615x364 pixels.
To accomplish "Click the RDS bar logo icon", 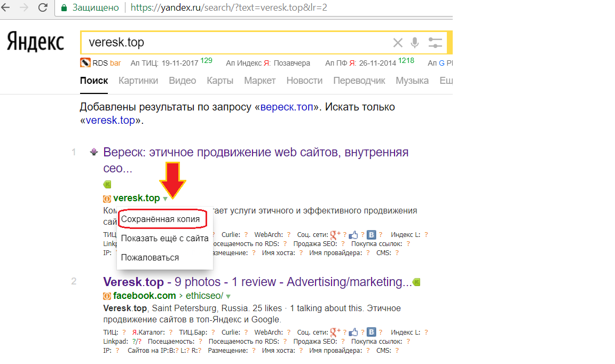I will click(x=85, y=63).
